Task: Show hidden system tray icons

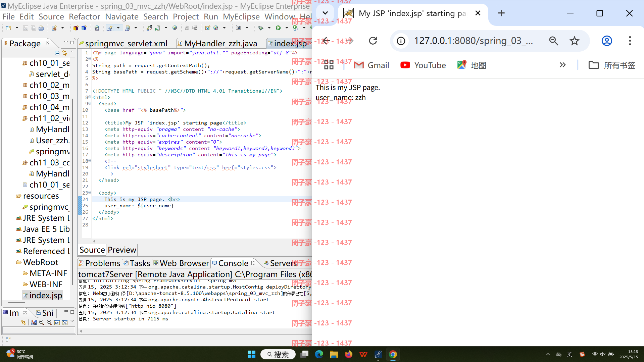Action: (548, 354)
